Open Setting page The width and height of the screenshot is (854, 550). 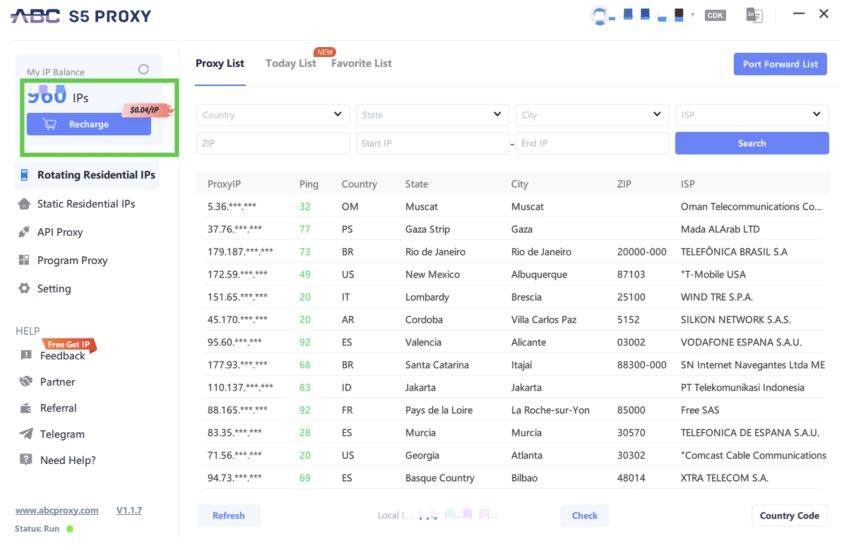point(54,289)
